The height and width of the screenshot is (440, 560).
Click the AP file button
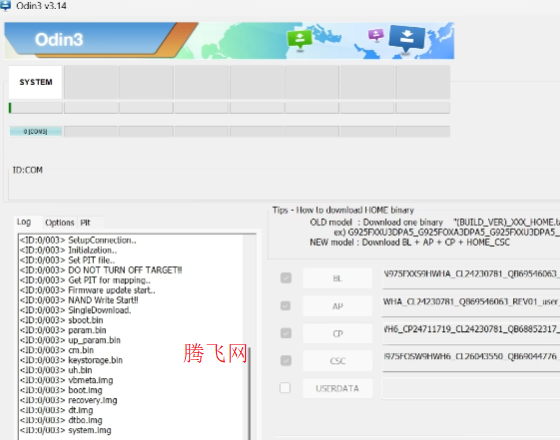(338, 306)
